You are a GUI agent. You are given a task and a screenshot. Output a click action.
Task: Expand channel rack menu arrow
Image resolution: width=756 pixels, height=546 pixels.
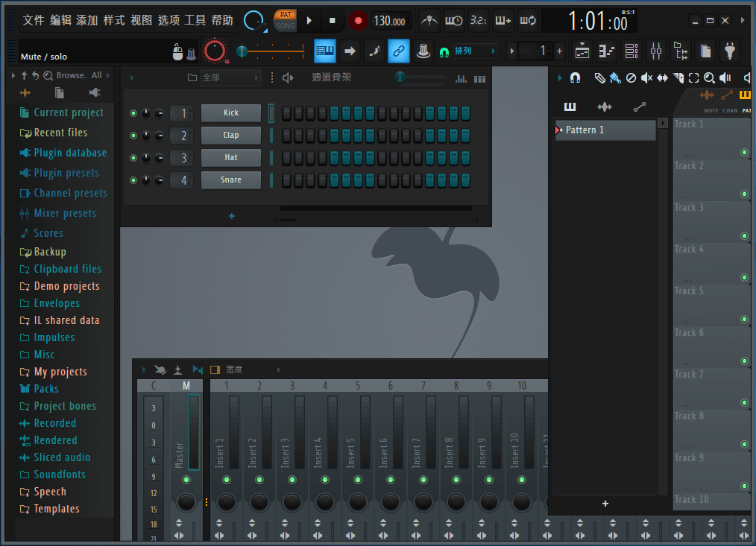click(x=132, y=77)
